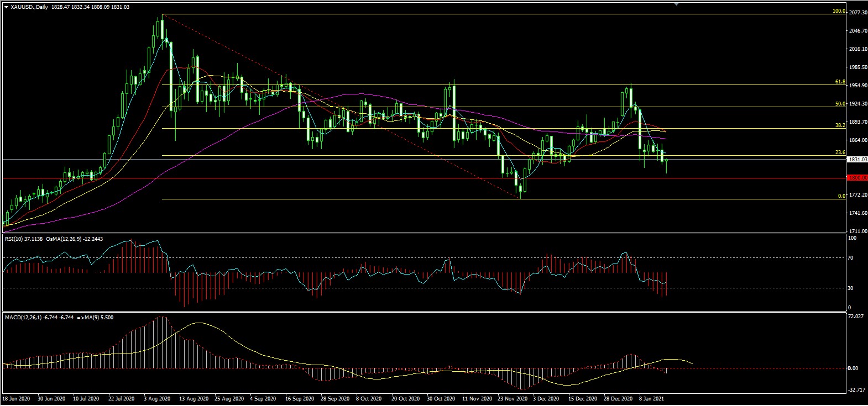Click the 1864.00 price scale label
This screenshot has height=406, width=868.
click(857, 140)
